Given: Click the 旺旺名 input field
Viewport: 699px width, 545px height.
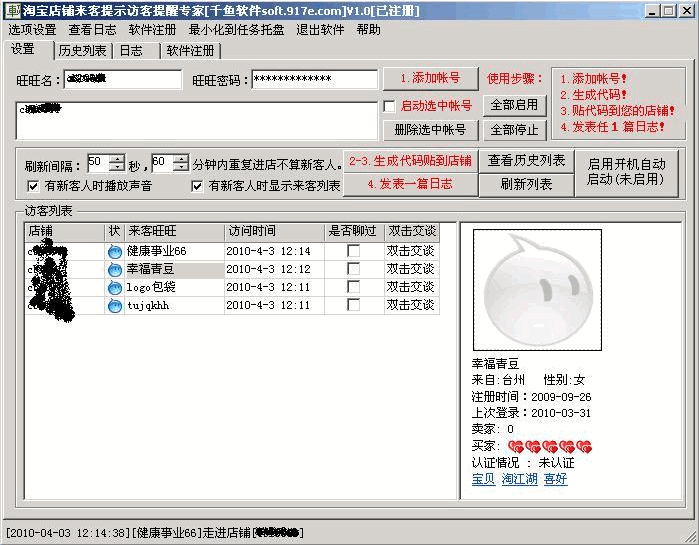Looking at the screenshot, I should [123, 79].
